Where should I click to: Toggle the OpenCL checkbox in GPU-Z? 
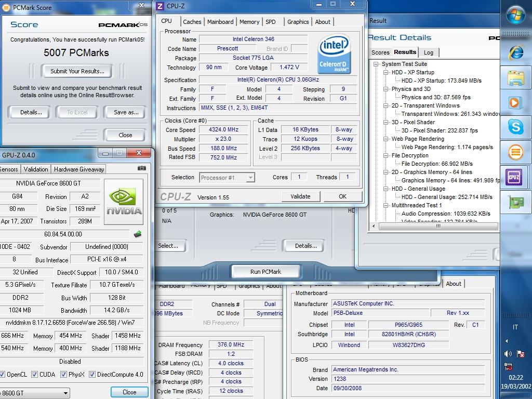tap(2, 374)
